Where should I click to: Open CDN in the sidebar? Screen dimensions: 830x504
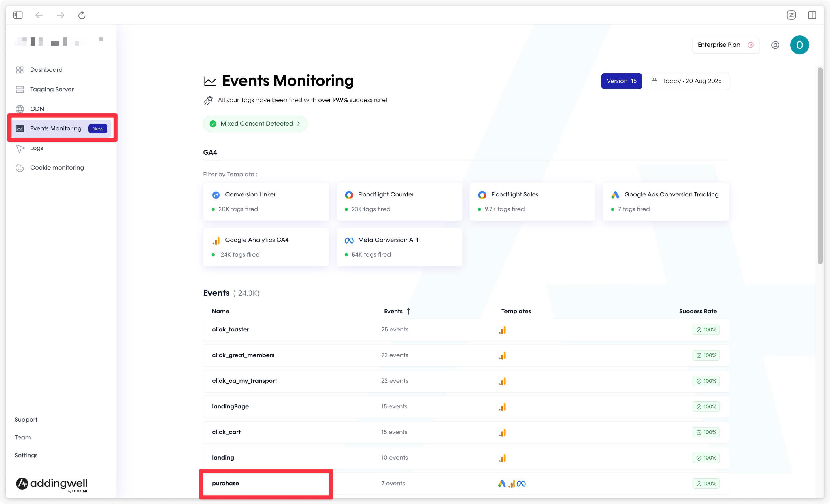(37, 109)
